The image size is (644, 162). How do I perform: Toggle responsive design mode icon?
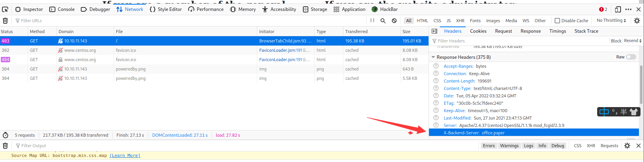[617, 9]
